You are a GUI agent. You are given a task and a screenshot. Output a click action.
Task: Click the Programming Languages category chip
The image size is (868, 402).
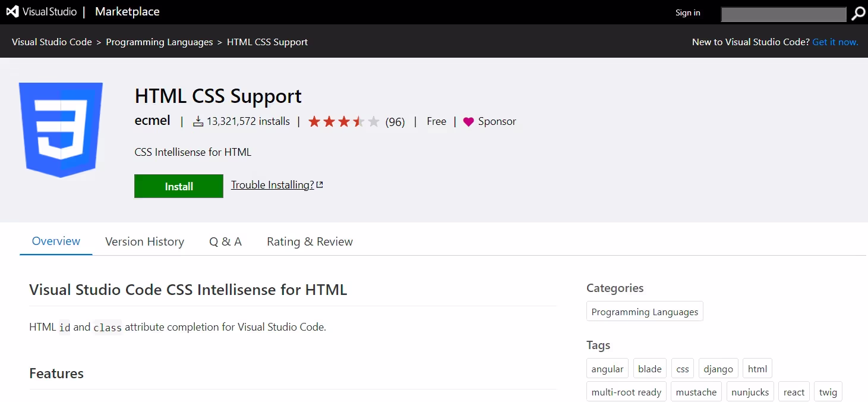645,312
